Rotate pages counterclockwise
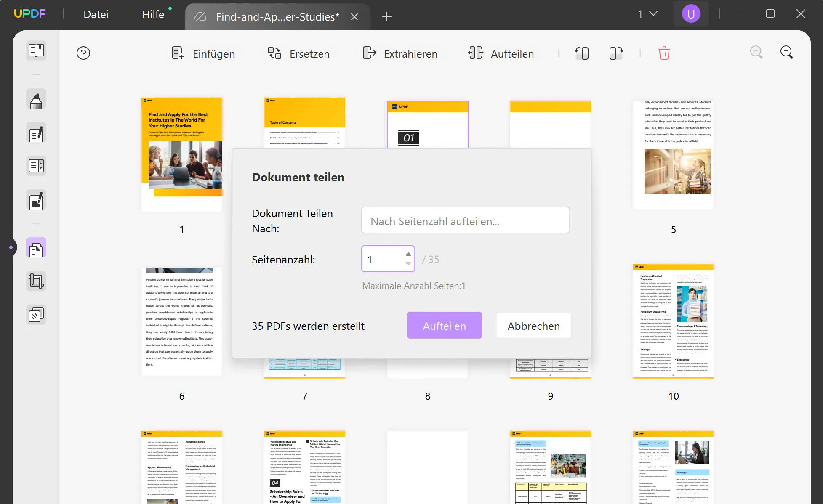823x504 pixels. [x=582, y=53]
